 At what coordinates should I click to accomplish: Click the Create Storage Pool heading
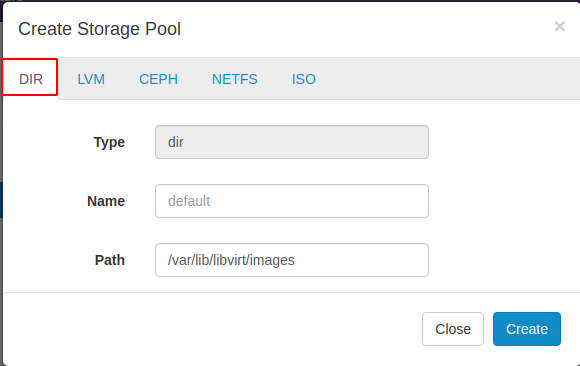(x=100, y=29)
